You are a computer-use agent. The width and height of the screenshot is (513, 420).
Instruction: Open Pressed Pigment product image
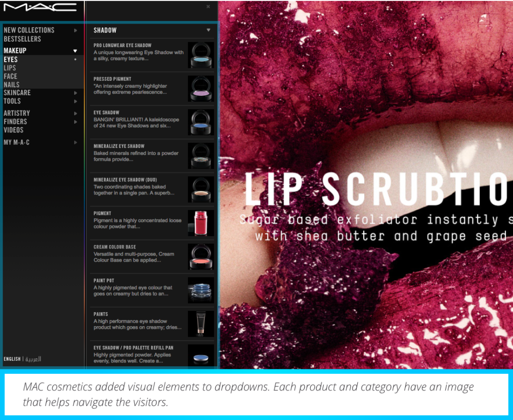pos(201,89)
